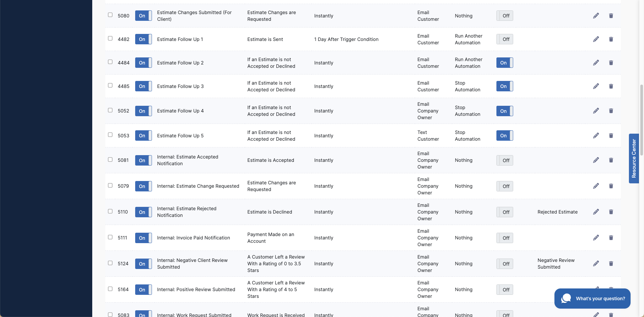Delete Internal: Negative Client Review Submitted automation
This screenshot has width=644, height=317.
pos(611,264)
